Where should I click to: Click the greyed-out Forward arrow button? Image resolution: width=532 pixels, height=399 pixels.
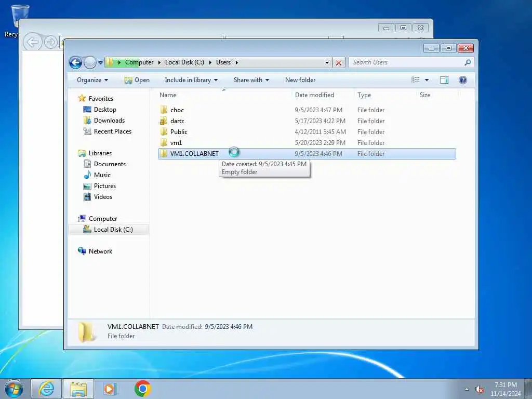(90, 62)
